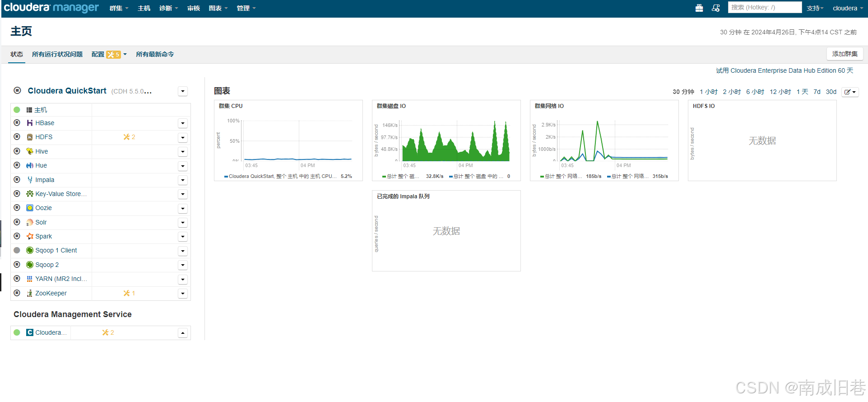This screenshot has height=402, width=868.
Task: Click the HBase service icon
Action: point(30,123)
